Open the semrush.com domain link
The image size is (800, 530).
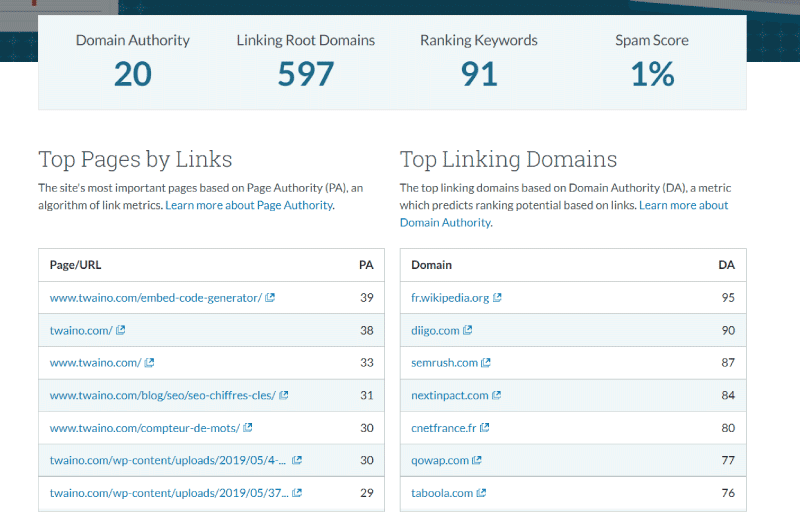point(444,363)
